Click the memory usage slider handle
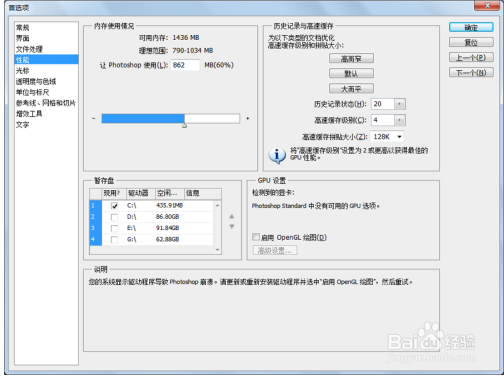The image size is (504, 377). tap(184, 126)
